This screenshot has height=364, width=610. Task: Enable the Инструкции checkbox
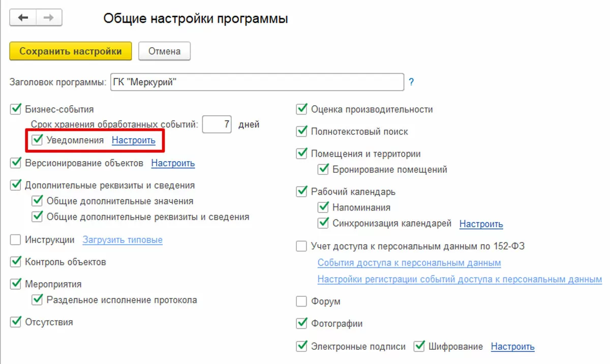16,239
